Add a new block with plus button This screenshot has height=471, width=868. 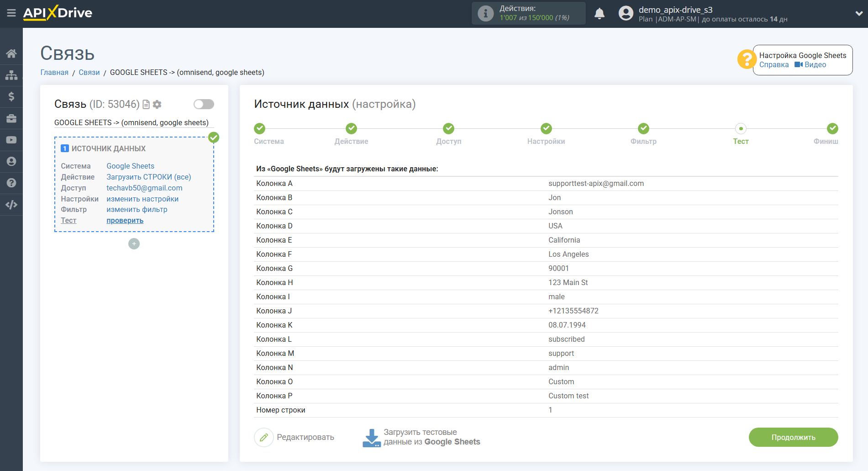click(134, 244)
